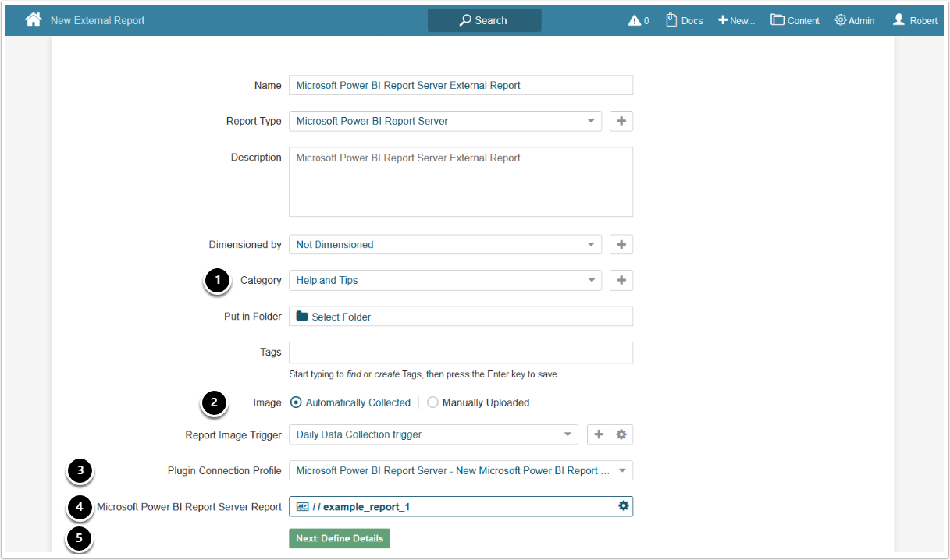950x560 pixels.
Task: Click Next: Define Details button
Action: 340,538
